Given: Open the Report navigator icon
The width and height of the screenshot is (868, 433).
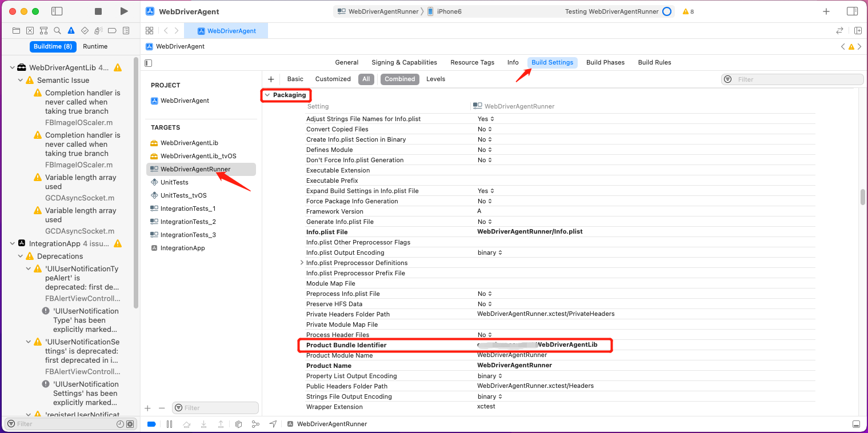Looking at the screenshot, I should tap(126, 30).
